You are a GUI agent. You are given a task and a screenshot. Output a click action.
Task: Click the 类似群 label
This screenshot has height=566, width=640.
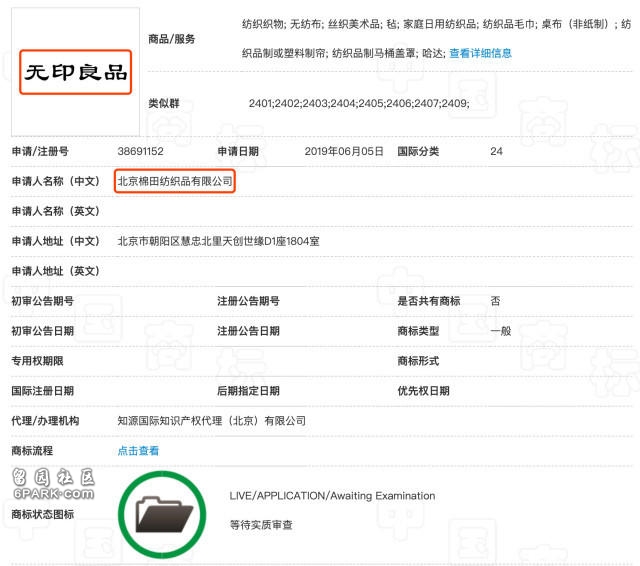164,103
